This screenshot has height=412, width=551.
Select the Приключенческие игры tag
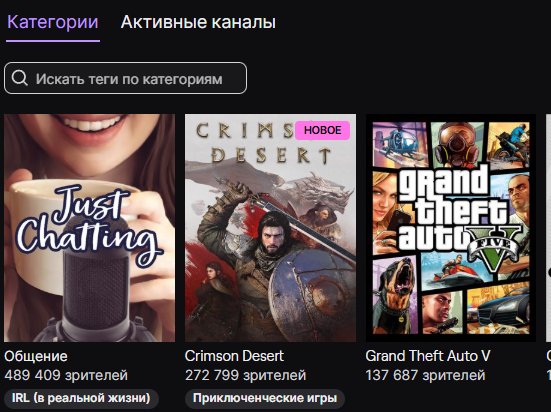(265, 398)
